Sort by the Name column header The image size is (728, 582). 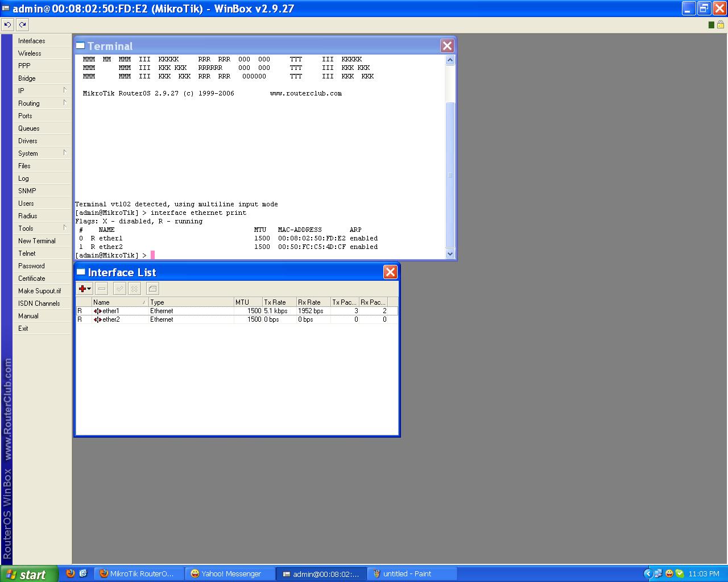click(x=120, y=302)
